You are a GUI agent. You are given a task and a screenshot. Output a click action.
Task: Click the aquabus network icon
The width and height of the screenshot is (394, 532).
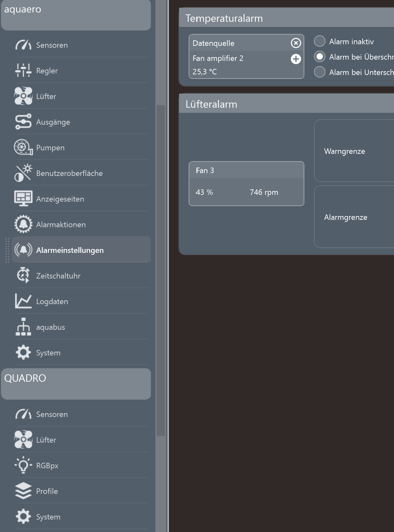point(23,327)
